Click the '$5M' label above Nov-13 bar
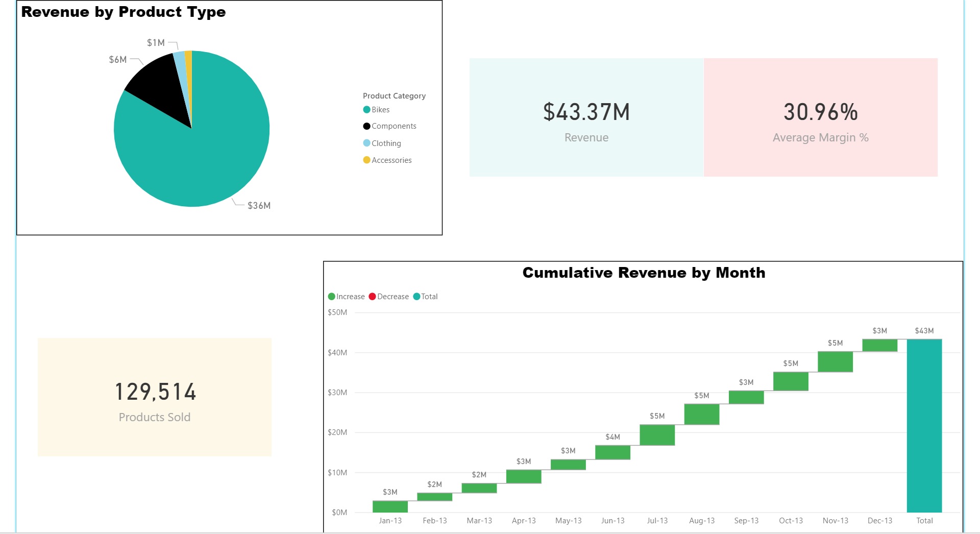This screenshot has height=534, width=980. point(836,343)
